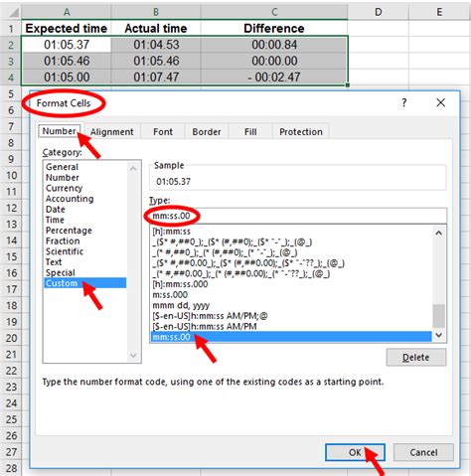Click the format list scroll up arrow

pyautogui.click(x=439, y=233)
